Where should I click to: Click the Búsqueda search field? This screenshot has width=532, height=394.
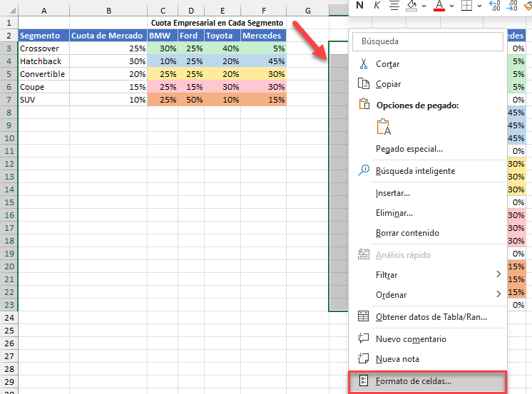pos(427,41)
